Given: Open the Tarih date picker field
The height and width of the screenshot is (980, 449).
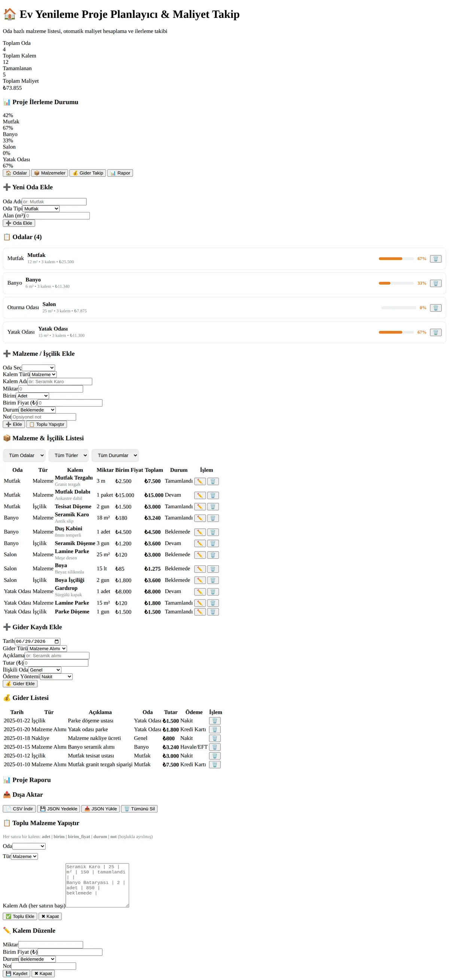Looking at the screenshot, I should pos(37,641).
